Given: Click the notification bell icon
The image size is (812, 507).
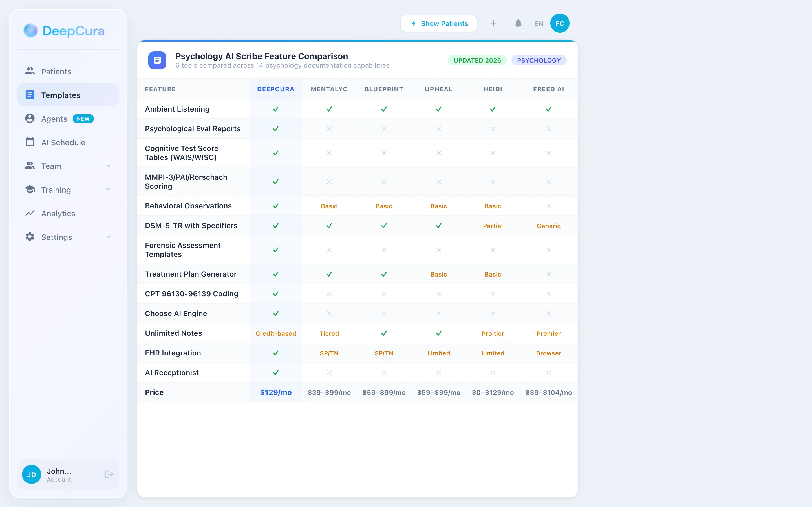Looking at the screenshot, I should point(518,23).
